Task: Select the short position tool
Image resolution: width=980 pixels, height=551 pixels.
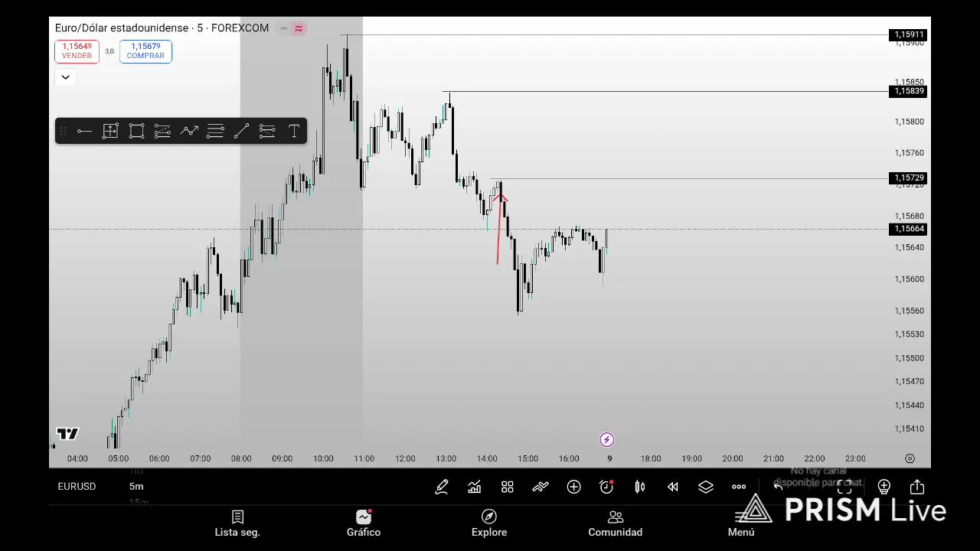Action: (x=267, y=132)
